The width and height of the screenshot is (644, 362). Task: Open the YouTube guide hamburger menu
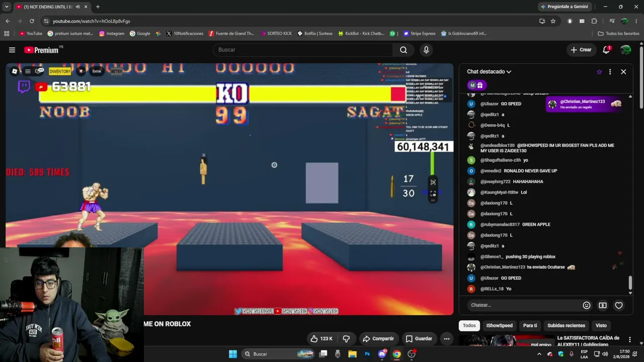(12, 50)
